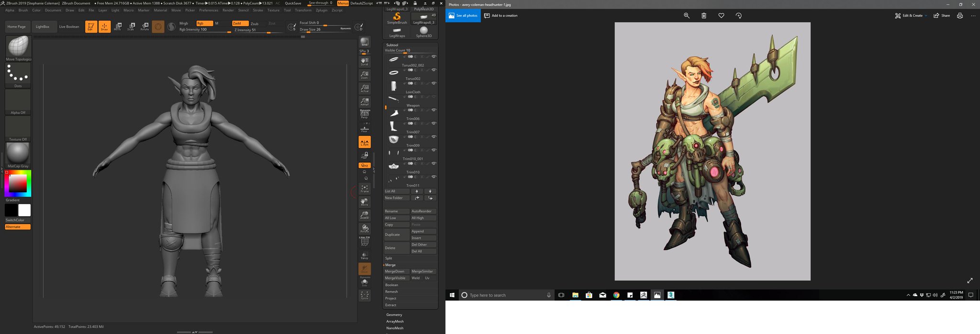Open the Transform menu
The image size is (980, 334).
303,10
